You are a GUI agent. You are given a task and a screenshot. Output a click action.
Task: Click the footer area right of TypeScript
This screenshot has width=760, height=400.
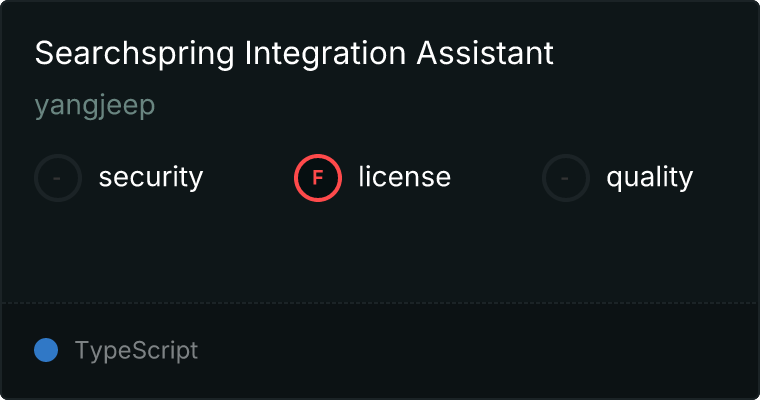pos(480,351)
